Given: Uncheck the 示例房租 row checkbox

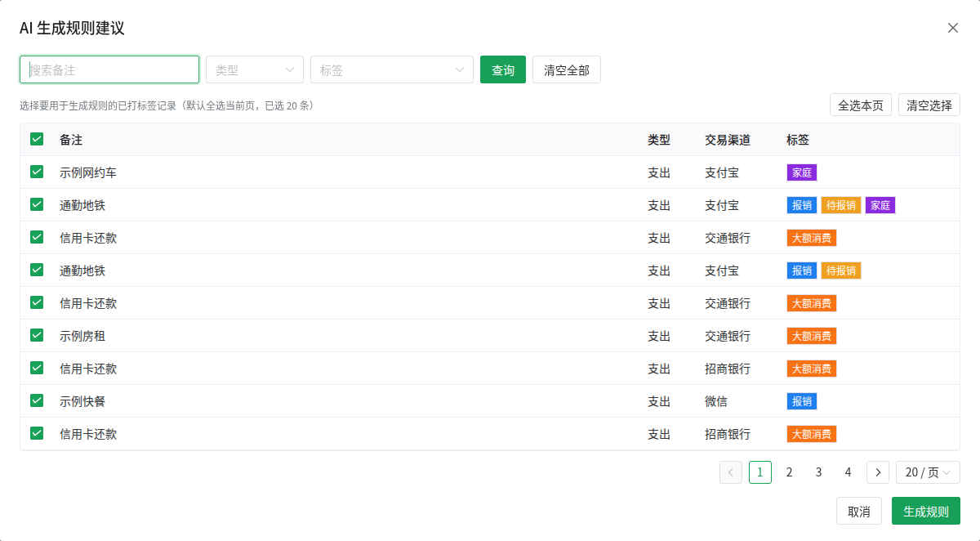Looking at the screenshot, I should (x=37, y=335).
